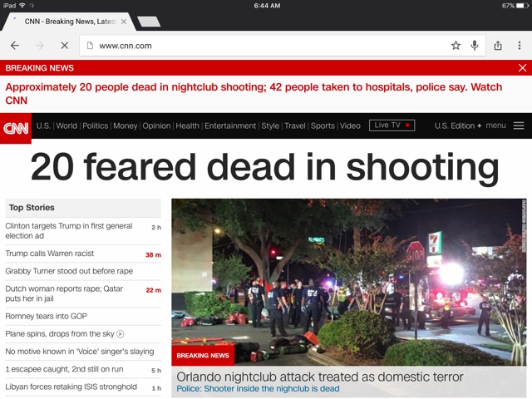This screenshot has width=532, height=399.
Task: Click the 38 m timestamp
Action: tap(153, 255)
